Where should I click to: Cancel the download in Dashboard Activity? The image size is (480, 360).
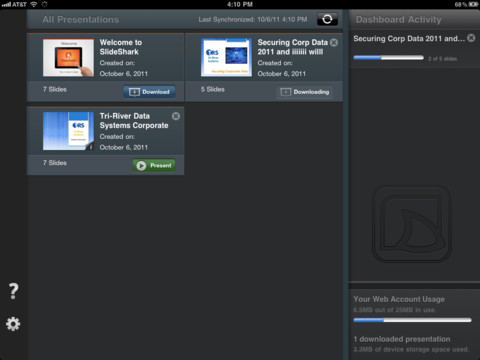471,38
